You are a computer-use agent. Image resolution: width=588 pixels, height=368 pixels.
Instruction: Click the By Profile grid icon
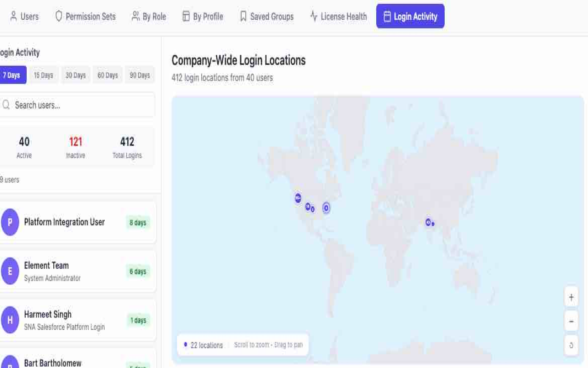(187, 16)
